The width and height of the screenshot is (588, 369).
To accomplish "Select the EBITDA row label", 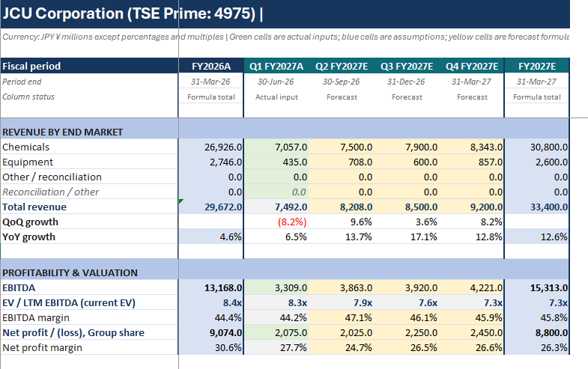I will click(x=89, y=287).
